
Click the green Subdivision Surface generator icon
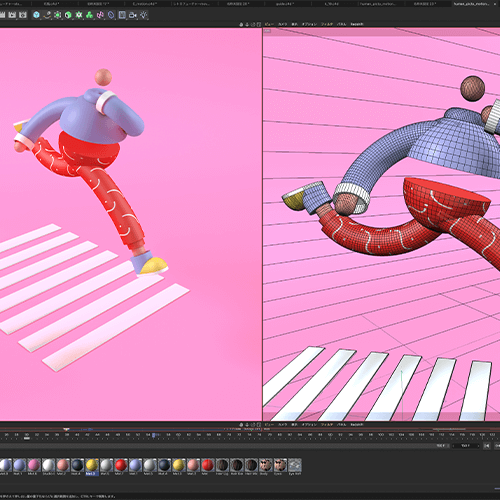pos(58,15)
